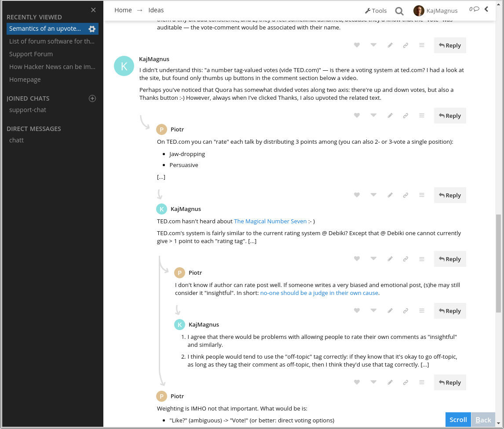This screenshot has width=504, height=429.
Task: Collapse the right sidebar with the chevron arrow
Action: click(486, 9)
